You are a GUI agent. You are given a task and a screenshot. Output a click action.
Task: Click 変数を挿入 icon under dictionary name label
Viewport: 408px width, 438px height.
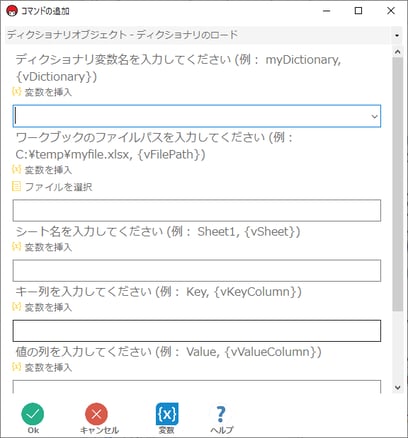16,91
